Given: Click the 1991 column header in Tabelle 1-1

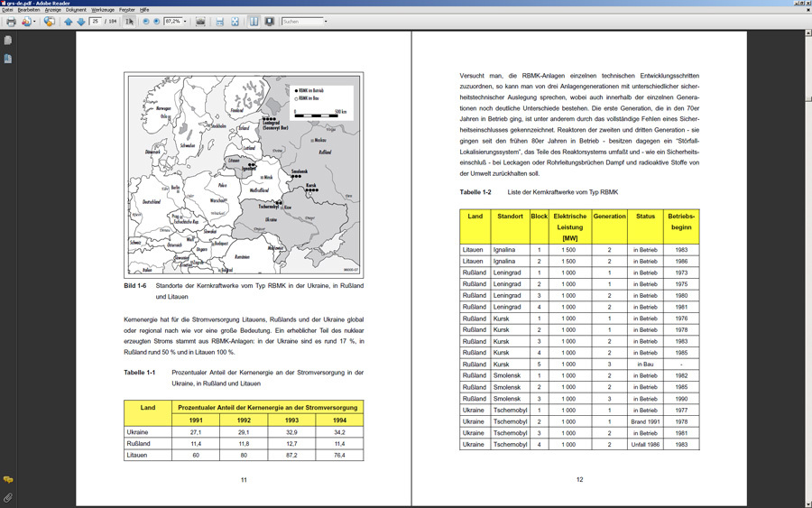Looking at the screenshot, I should (196, 420).
